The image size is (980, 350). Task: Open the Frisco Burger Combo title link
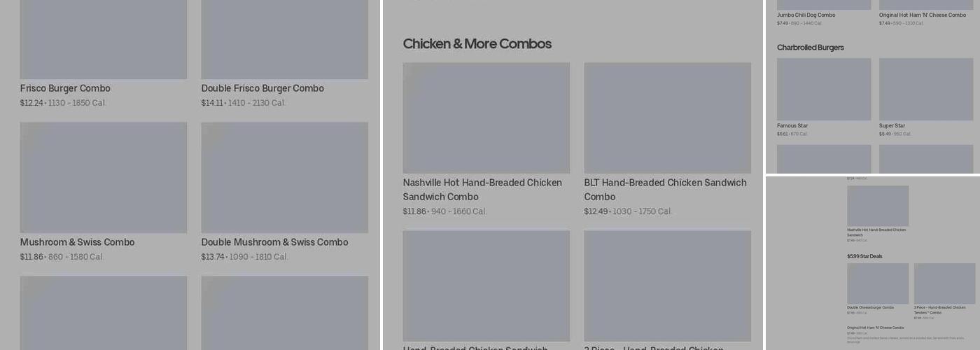click(x=65, y=88)
